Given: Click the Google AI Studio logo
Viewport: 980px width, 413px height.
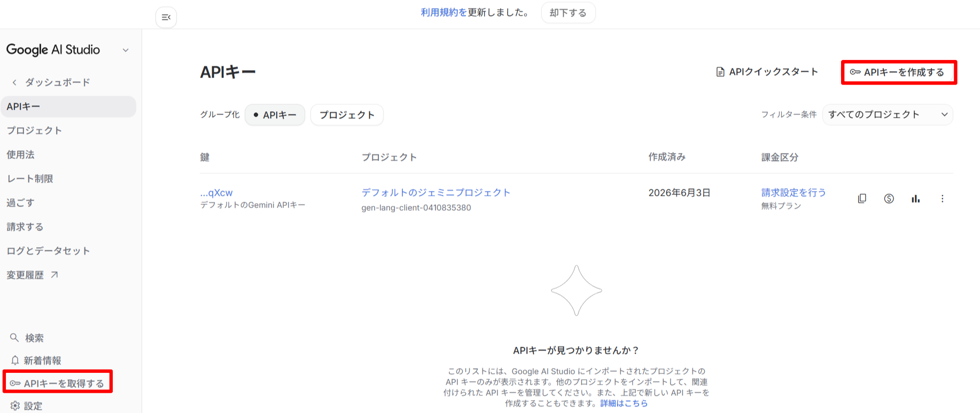Looking at the screenshot, I should 53,50.
